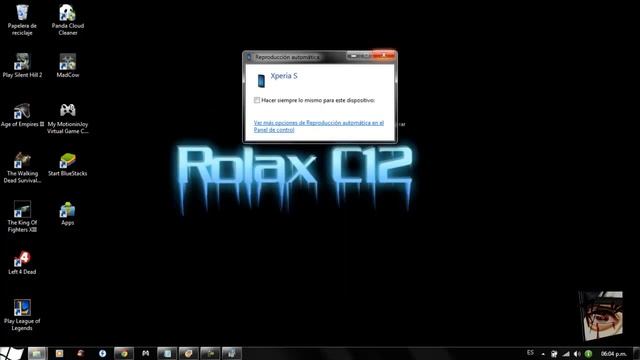The height and width of the screenshot is (360, 640).
Task: Launch Panda Cloud Cleaner from the desktop
Action: point(68,20)
